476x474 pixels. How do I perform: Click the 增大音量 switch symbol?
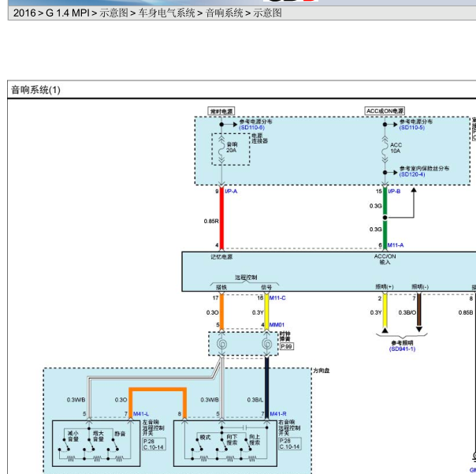click(x=89, y=446)
